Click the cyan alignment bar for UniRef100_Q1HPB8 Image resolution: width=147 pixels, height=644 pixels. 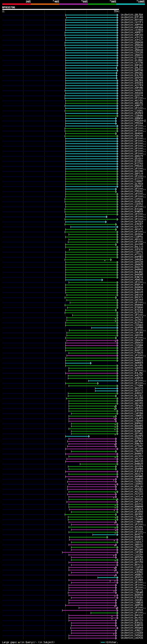[x=105, y=328]
